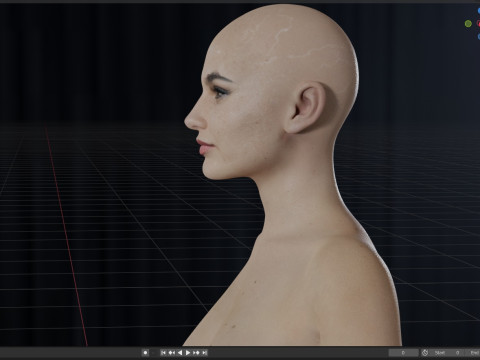Toggle the preview range clock icon
Image resolution: width=480 pixels, height=360 pixels.
425,353
